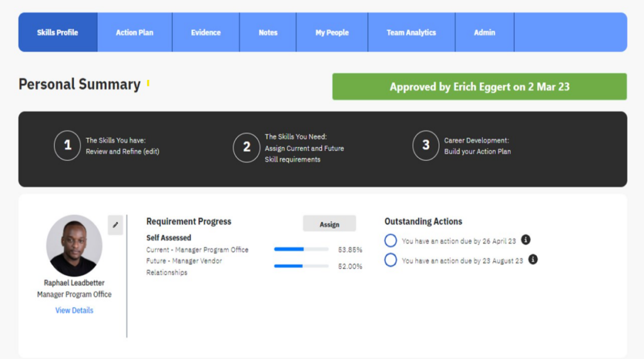Click Current - Manager Program Office requirement
This screenshot has height=359, width=644.
197,250
